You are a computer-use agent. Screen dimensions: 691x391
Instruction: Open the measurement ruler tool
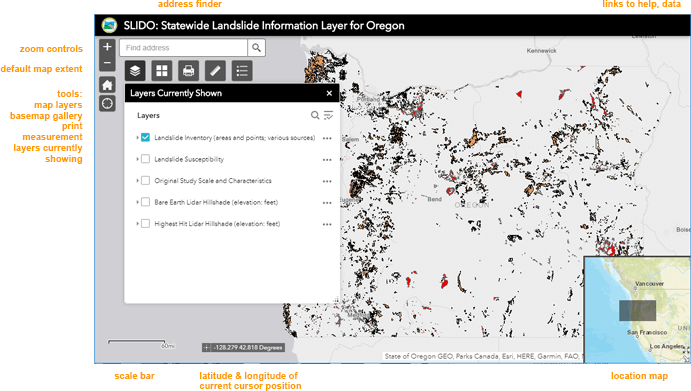pos(215,71)
